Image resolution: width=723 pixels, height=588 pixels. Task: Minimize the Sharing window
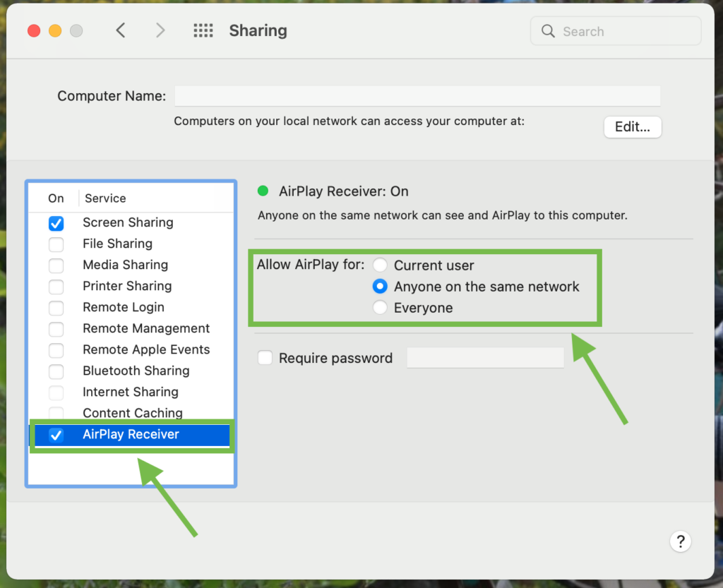tap(55, 31)
